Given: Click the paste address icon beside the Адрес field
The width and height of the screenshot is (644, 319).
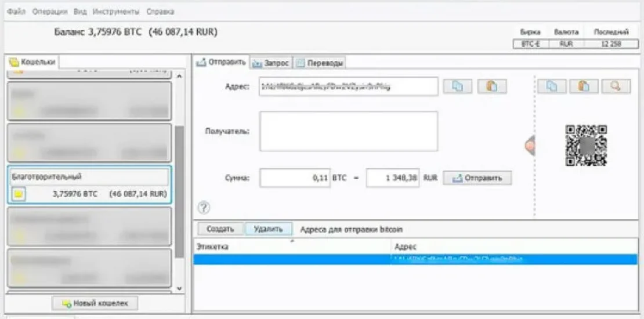Looking at the screenshot, I should click(492, 86).
